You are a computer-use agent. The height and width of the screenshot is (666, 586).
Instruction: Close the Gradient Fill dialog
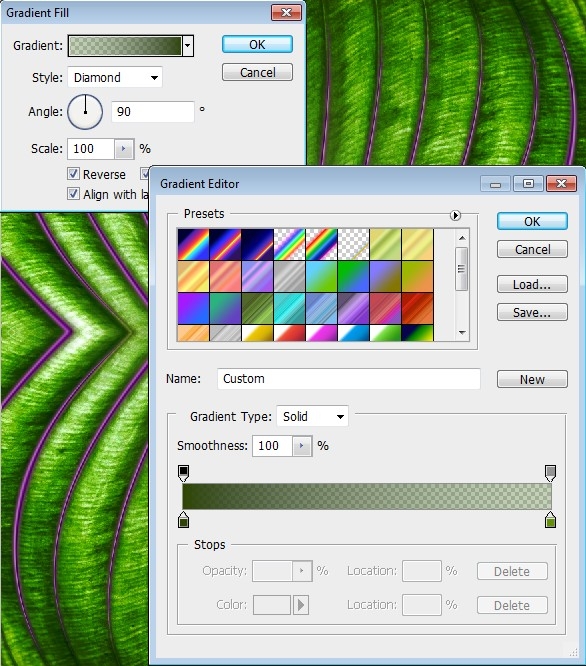[x=286, y=13]
